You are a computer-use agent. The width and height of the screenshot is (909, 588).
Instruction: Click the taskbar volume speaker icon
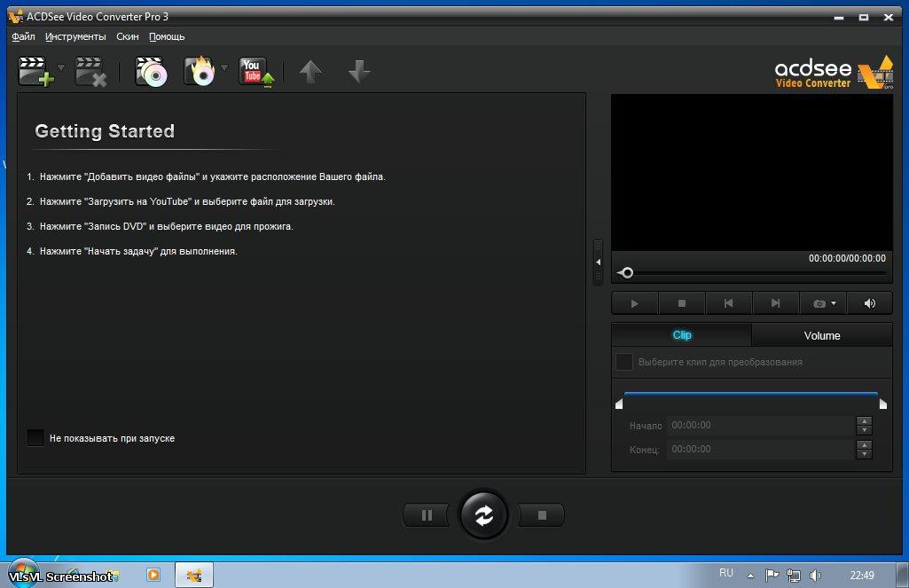pyautogui.click(x=815, y=576)
